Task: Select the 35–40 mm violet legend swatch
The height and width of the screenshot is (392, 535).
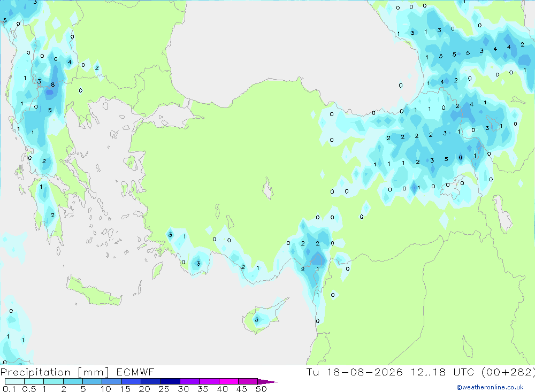Action: pyautogui.click(x=209, y=381)
